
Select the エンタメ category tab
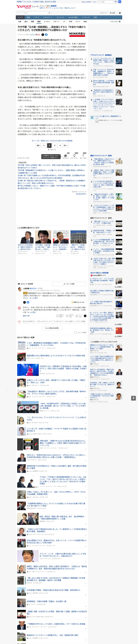pos(47,21)
